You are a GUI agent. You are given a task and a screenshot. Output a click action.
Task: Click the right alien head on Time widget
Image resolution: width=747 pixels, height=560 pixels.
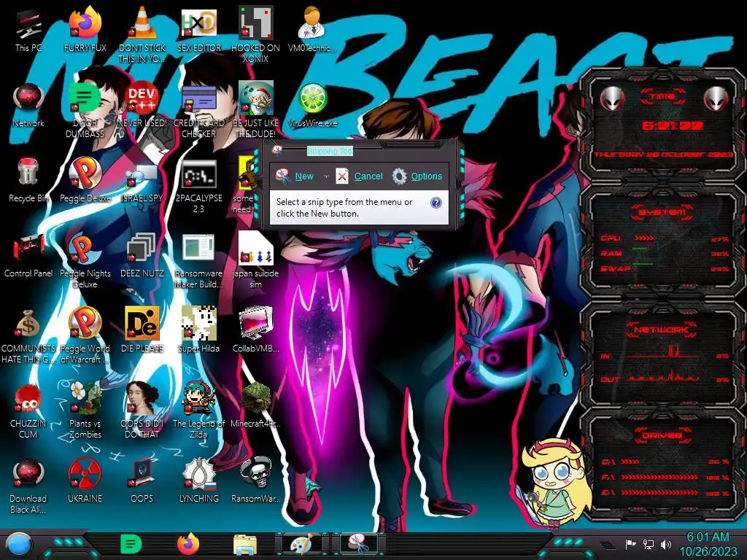tap(716, 99)
